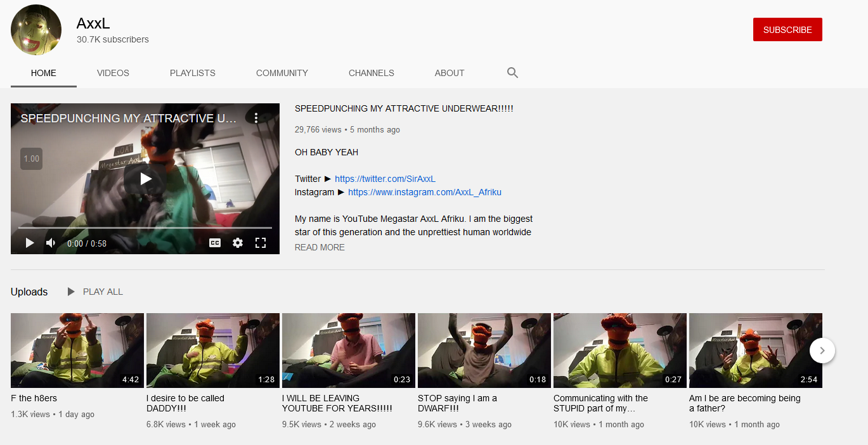Image resolution: width=868 pixels, height=445 pixels.
Task: Play the video using the bottom-left play control
Action: [29, 243]
